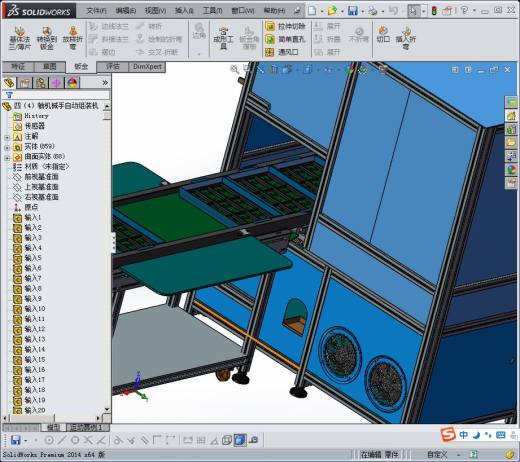The height and width of the screenshot is (462, 520).
Task: Expand the Solid Bodies (859) folder
Action: pyautogui.click(x=7, y=147)
